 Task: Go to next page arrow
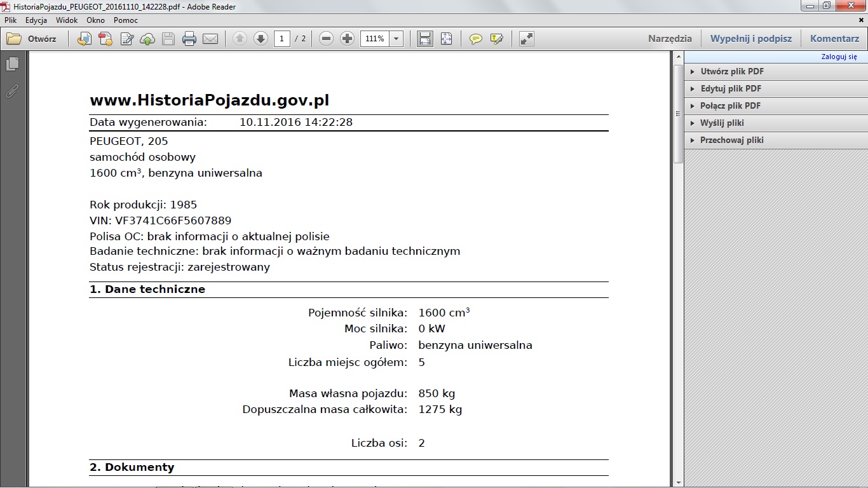tap(261, 39)
